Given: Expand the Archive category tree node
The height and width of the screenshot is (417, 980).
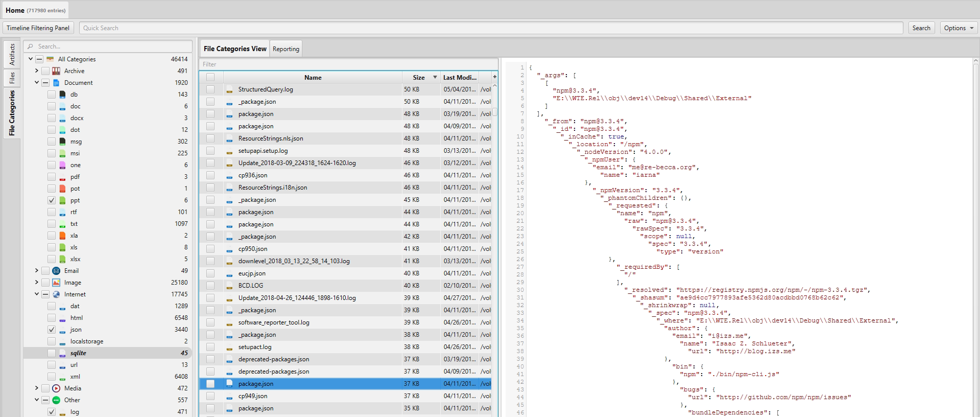Looking at the screenshot, I should pyautogui.click(x=37, y=71).
